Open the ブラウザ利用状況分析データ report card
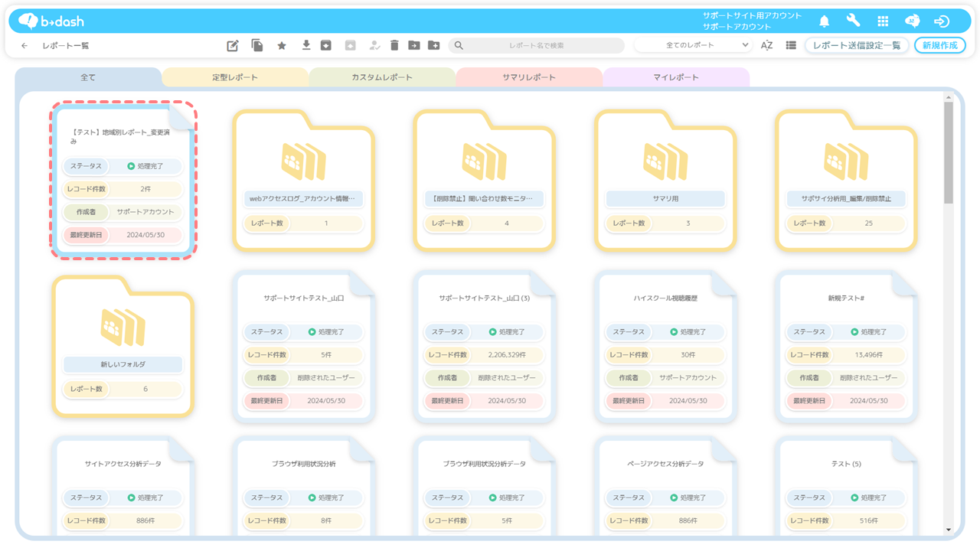 pyautogui.click(x=484, y=485)
